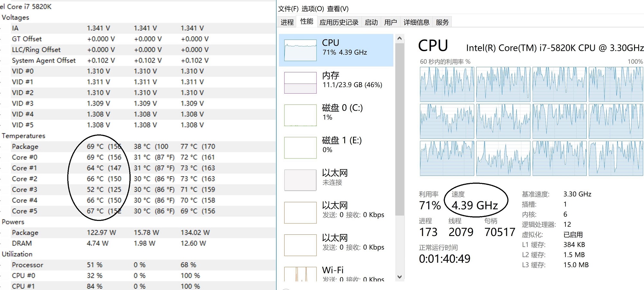Click the Utilization section header
The height and width of the screenshot is (290, 644).
coord(17,254)
